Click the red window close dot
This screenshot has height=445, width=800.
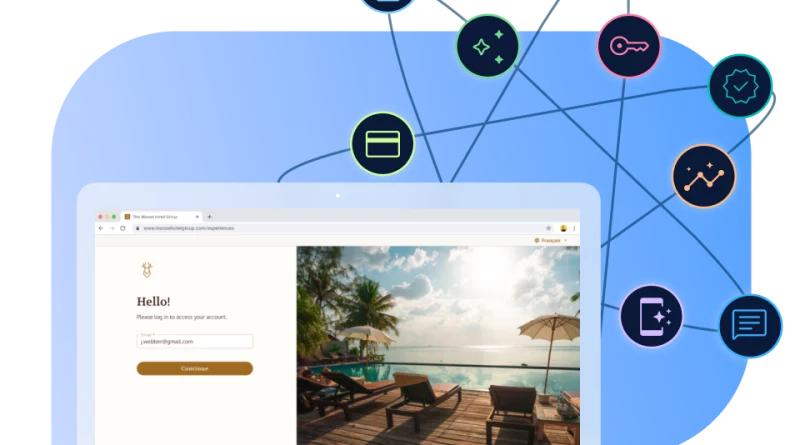coord(100,217)
